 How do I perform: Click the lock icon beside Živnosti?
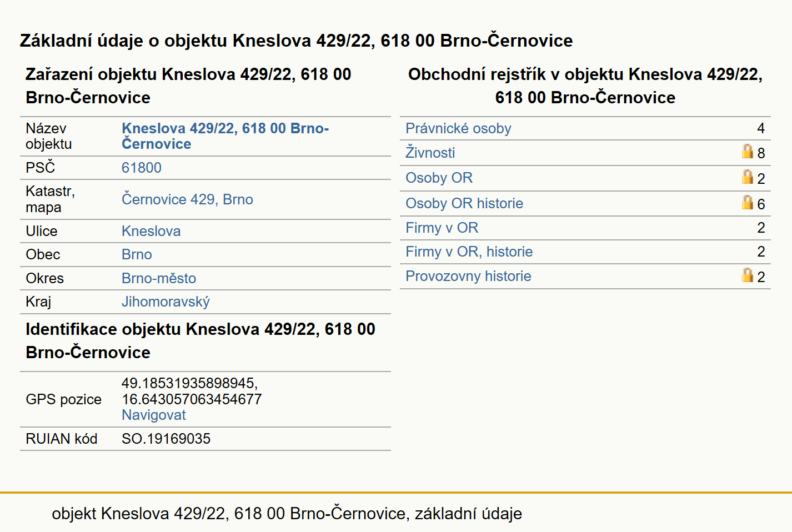[748, 151]
